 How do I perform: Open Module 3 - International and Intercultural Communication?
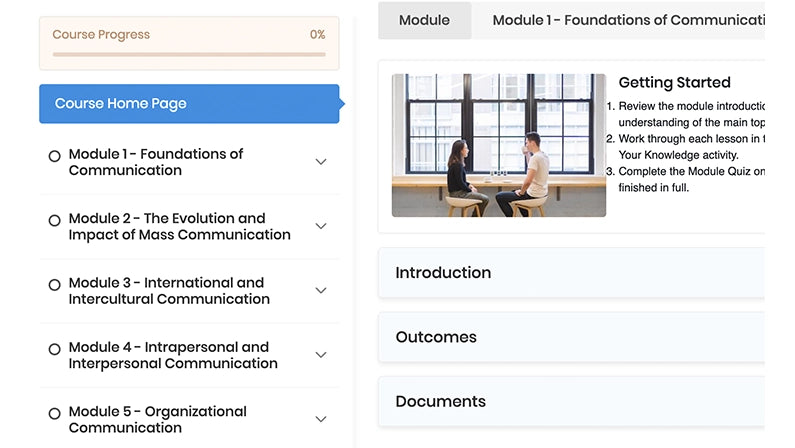[168, 291]
